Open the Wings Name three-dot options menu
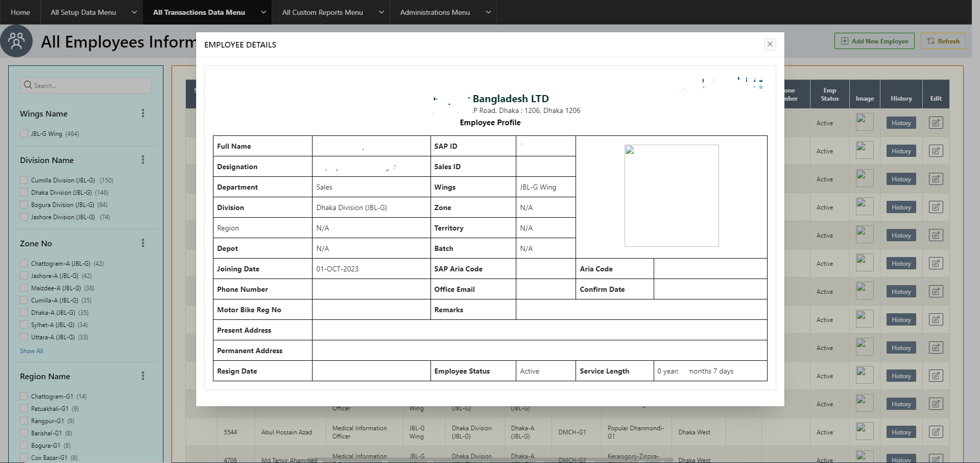The image size is (980, 463). tap(143, 113)
